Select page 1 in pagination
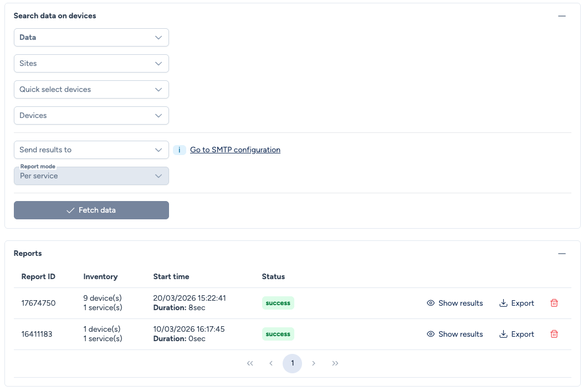This screenshot has height=391, width=588. (293, 363)
